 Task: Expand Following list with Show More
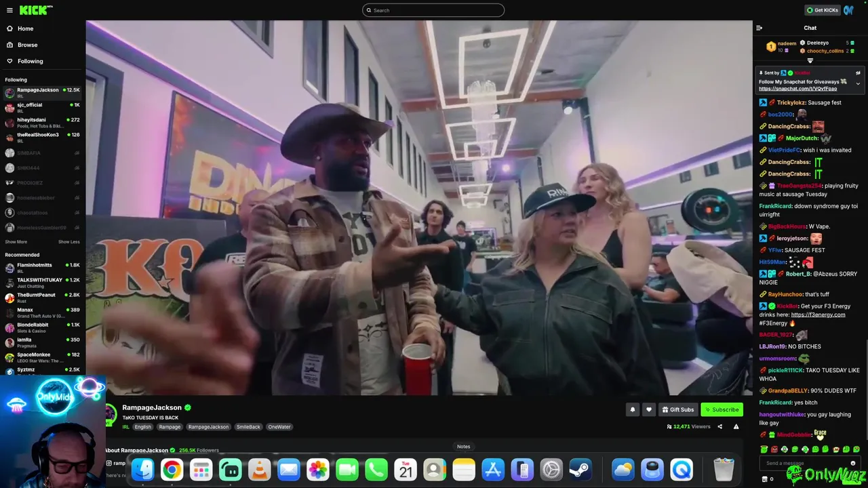coord(16,242)
